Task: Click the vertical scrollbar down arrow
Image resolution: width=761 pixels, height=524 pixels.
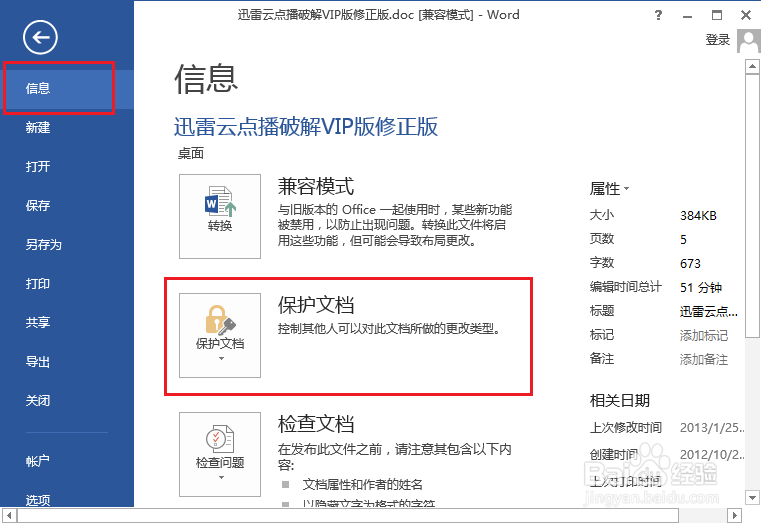Action: pos(752,498)
